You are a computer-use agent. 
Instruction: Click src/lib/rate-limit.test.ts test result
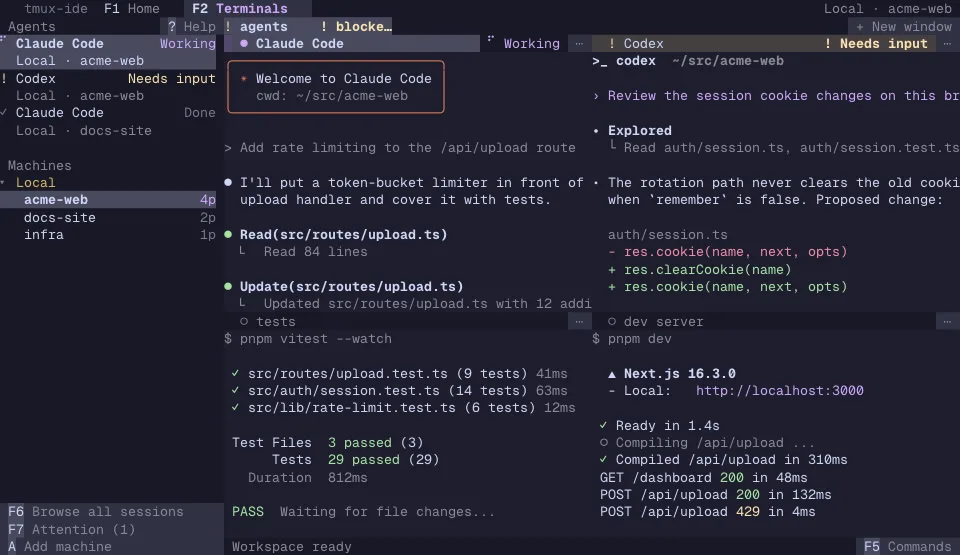(x=403, y=407)
